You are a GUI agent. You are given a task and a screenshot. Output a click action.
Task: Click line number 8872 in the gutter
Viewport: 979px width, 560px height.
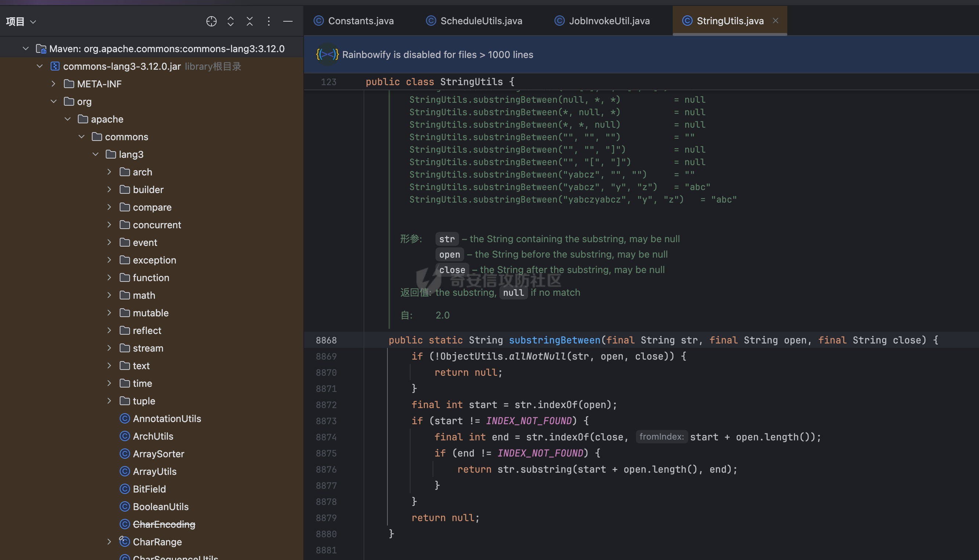(x=326, y=405)
